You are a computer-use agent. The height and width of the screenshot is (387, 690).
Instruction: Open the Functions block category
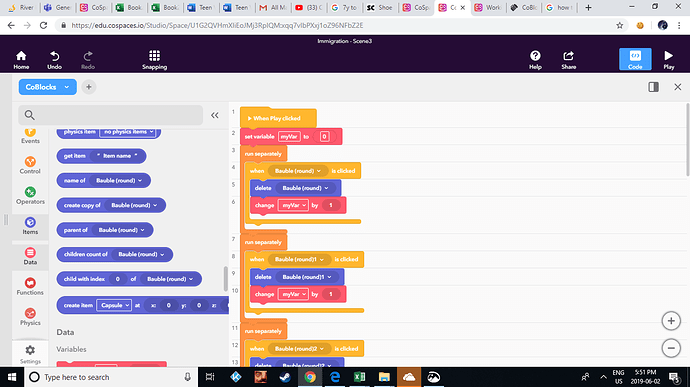coord(30,287)
